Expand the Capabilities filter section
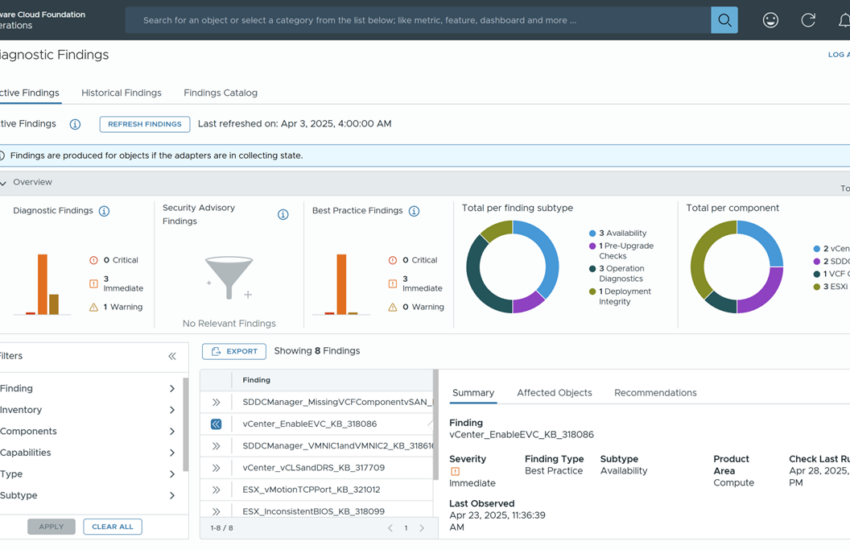The width and height of the screenshot is (850, 550). 172,453
